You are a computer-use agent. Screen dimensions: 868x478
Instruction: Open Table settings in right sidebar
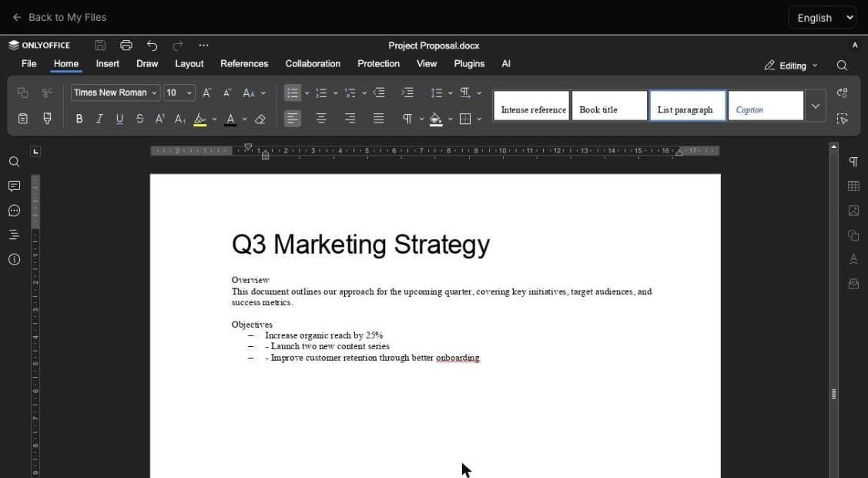(853, 186)
